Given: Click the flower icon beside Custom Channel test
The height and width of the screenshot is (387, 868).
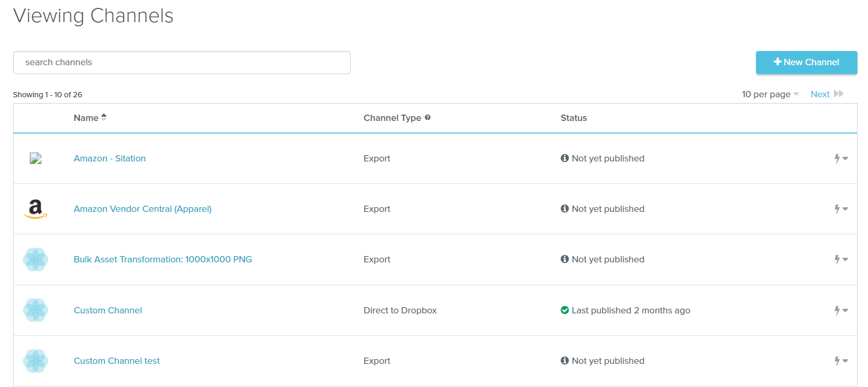Looking at the screenshot, I should pos(35,361).
